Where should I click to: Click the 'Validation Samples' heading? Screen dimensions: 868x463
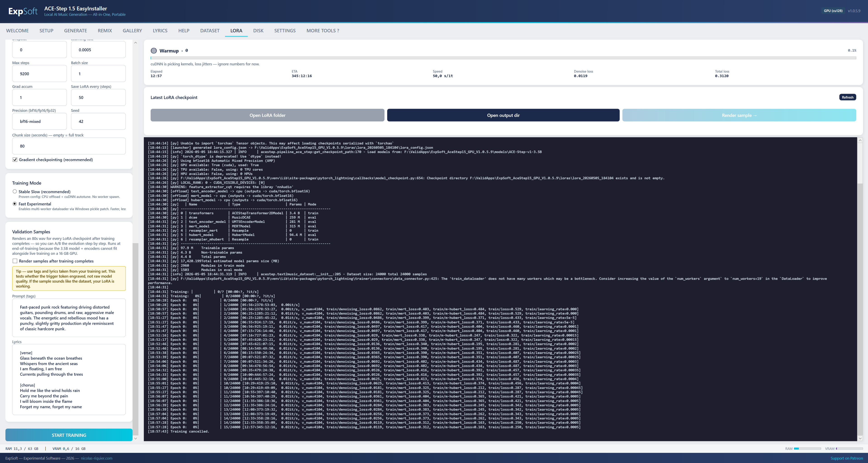(x=31, y=232)
